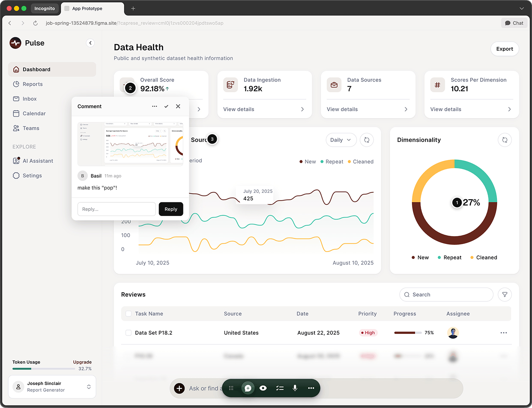The height and width of the screenshot is (408, 532).
Task: Collapse the Pulse sidebar
Action: 90,43
